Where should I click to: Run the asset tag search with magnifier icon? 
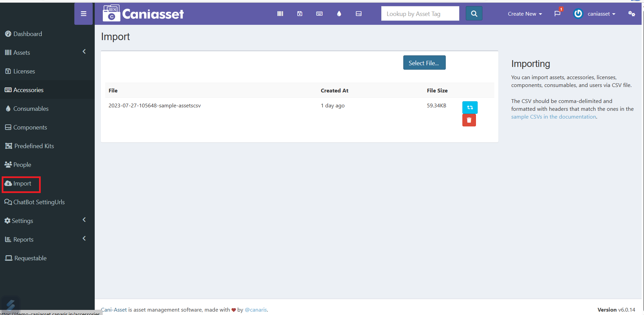click(474, 13)
